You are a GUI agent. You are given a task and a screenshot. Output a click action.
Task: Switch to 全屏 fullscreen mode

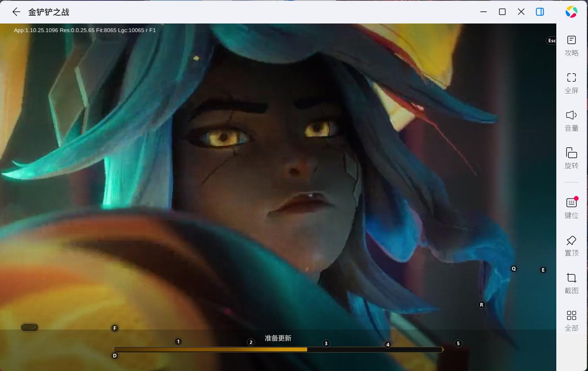[x=572, y=83]
